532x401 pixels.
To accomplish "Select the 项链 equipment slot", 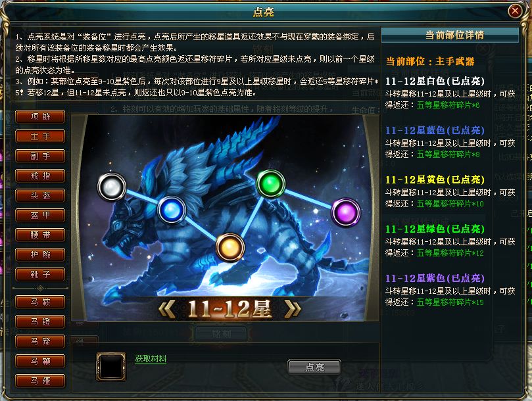I will tap(40, 117).
